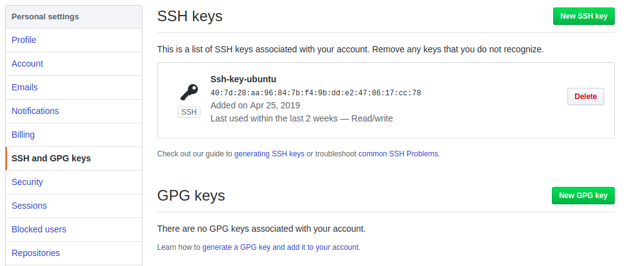The width and height of the screenshot is (644, 266).
Task: Select SSH and GPG keys menu item
Action: pyautogui.click(x=51, y=158)
